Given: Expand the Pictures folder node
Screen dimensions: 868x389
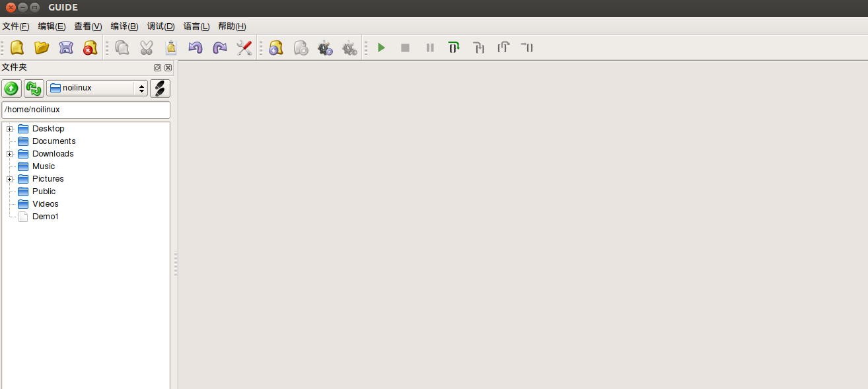Looking at the screenshot, I should pos(10,179).
